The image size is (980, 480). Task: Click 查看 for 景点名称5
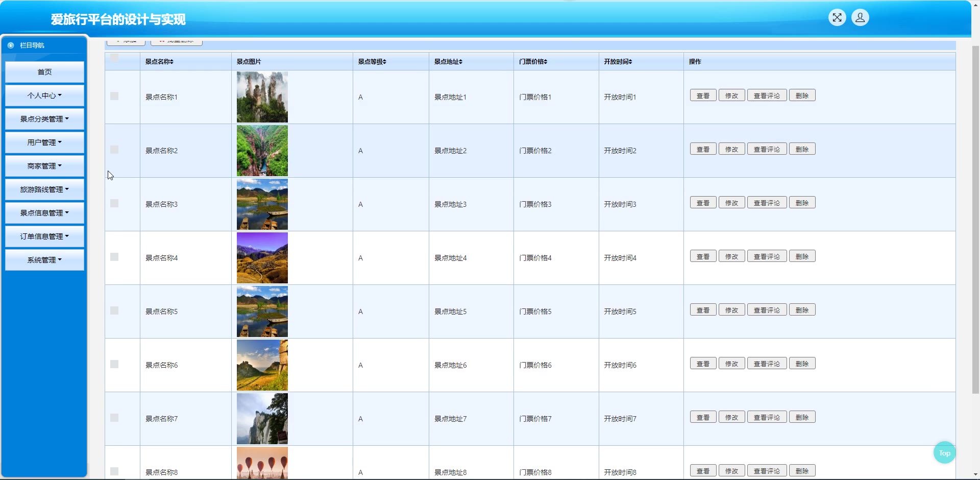[x=703, y=310]
